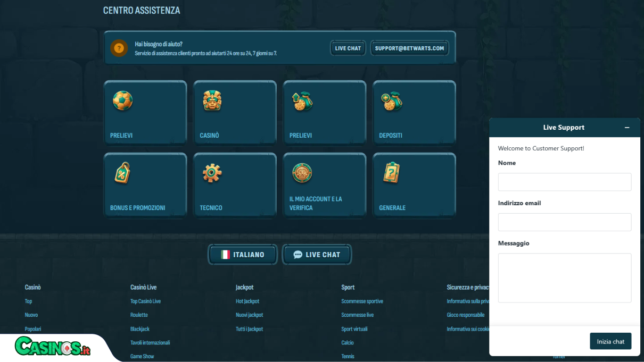Click the orange question mark help icon

coord(119,48)
